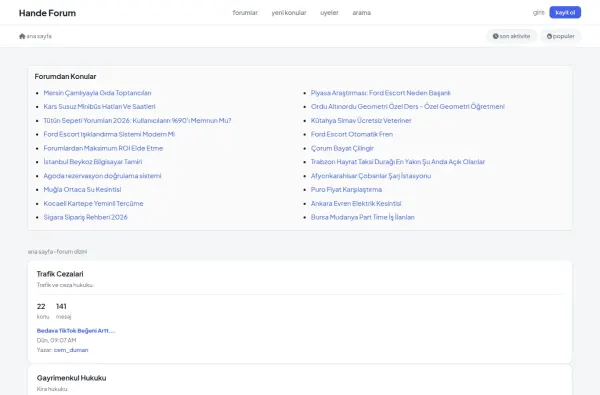The height and width of the screenshot is (395, 600).
Task: Click the giriş login link
Action: coord(538,13)
